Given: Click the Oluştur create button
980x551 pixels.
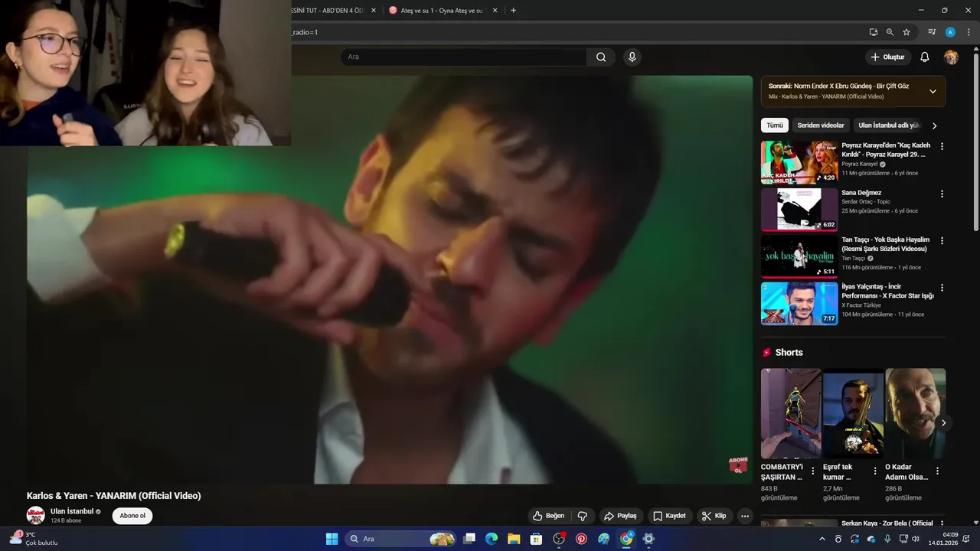Looking at the screenshot, I should coord(888,57).
